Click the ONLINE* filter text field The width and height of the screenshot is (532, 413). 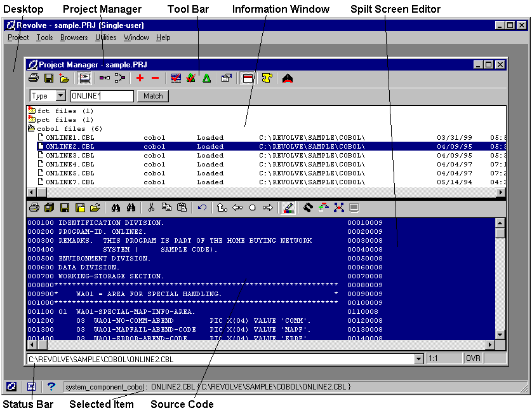102,96
